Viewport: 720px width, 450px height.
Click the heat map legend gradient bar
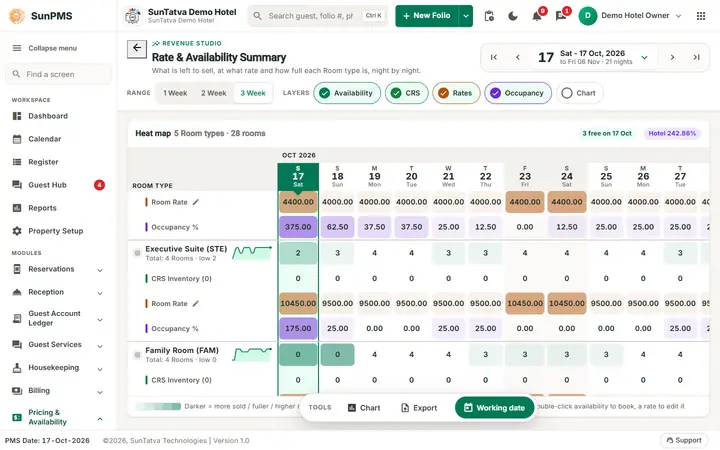click(x=158, y=406)
